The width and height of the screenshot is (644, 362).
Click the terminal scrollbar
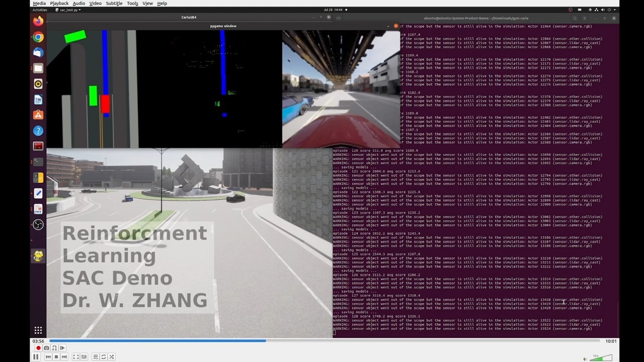pyautogui.click(x=617, y=319)
